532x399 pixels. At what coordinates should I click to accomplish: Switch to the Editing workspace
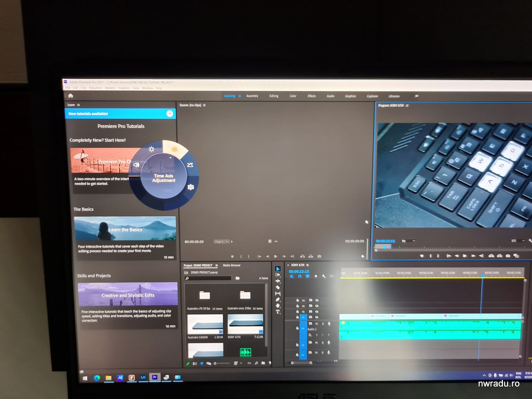(x=274, y=96)
